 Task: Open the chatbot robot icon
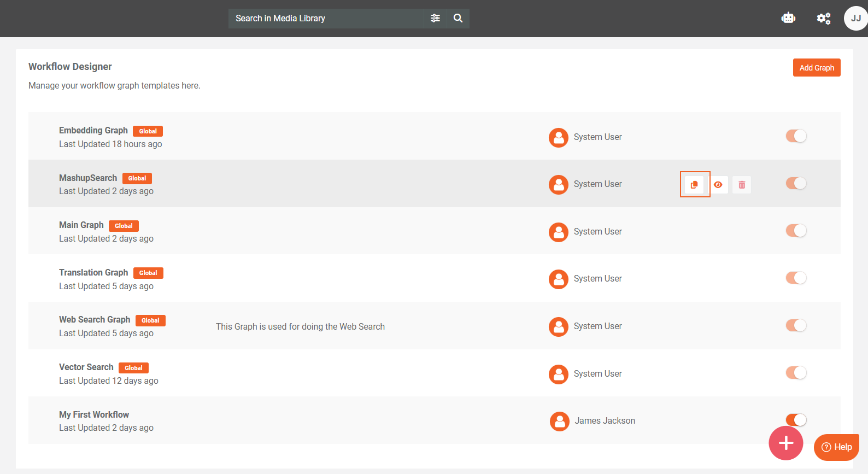[x=788, y=19]
